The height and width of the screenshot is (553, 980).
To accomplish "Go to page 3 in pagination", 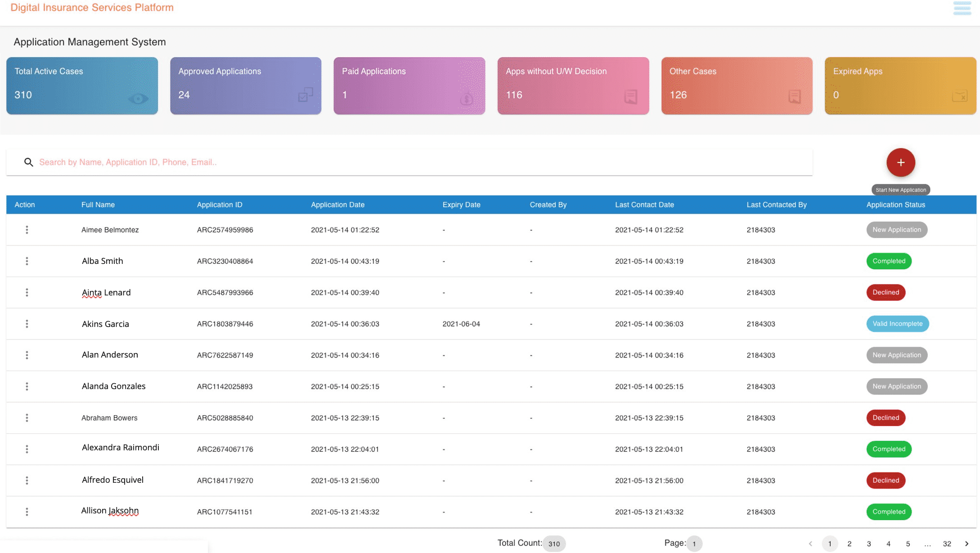I will (869, 544).
